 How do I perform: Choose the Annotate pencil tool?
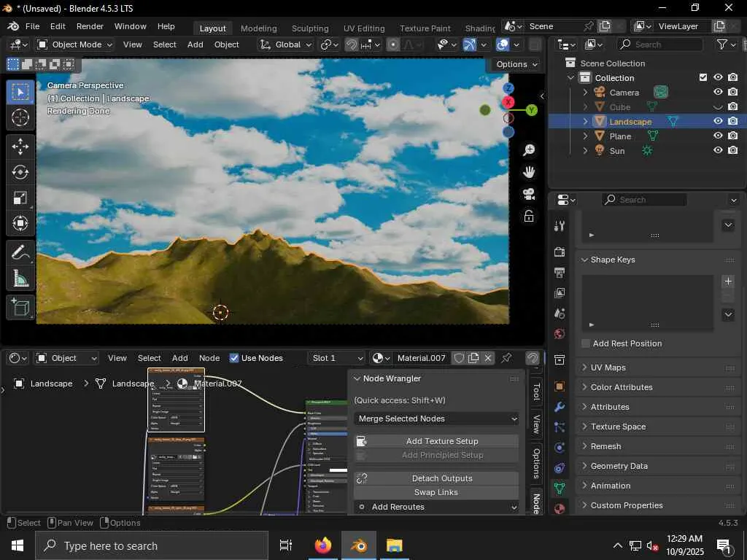[20, 252]
